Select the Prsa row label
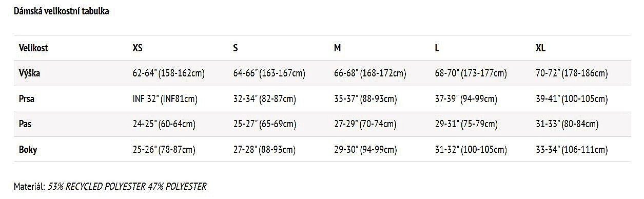This screenshot has width=644, height=199. point(27,99)
